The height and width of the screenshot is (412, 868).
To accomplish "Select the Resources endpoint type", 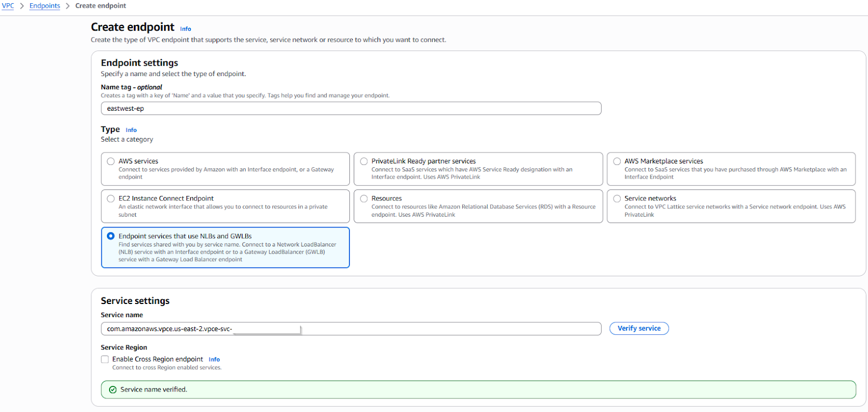I will (x=364, y=199).
